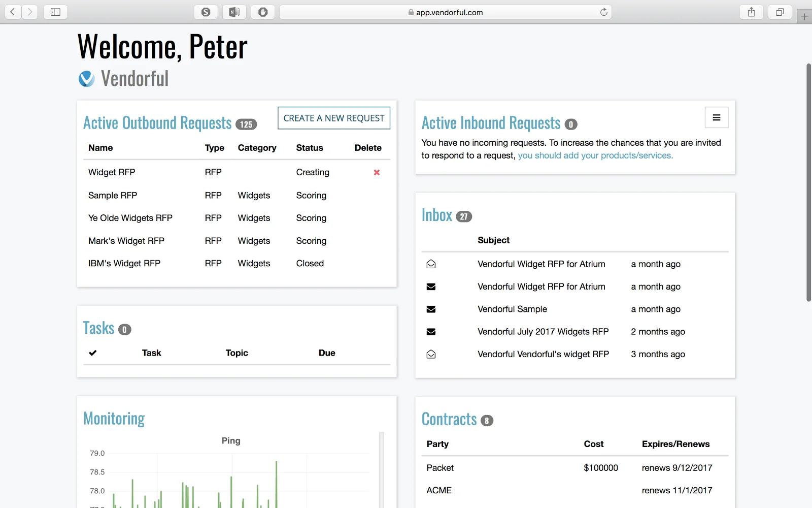Image resolution: width=812 pixels, height=508 pixels.
Task: Open Vendorful Sample inbox message
Action: point(512,309)
